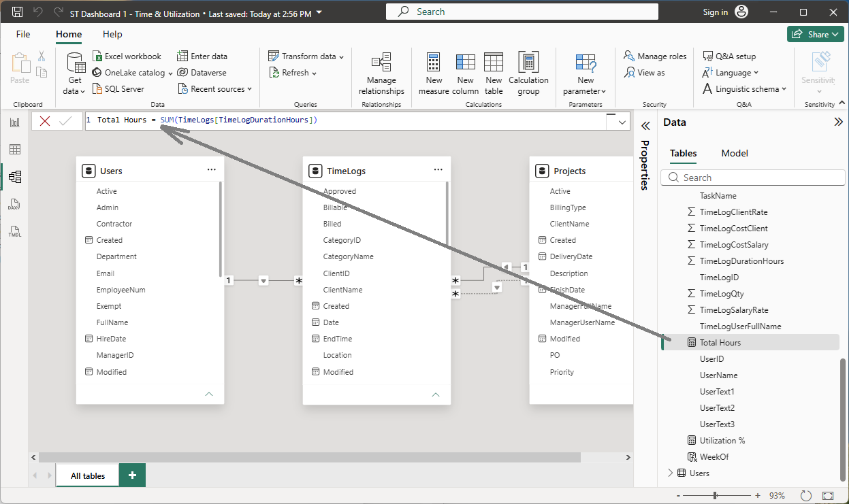Open New parameter dropdown
This screenshot has height=504, width=849.
pos(586,74)
